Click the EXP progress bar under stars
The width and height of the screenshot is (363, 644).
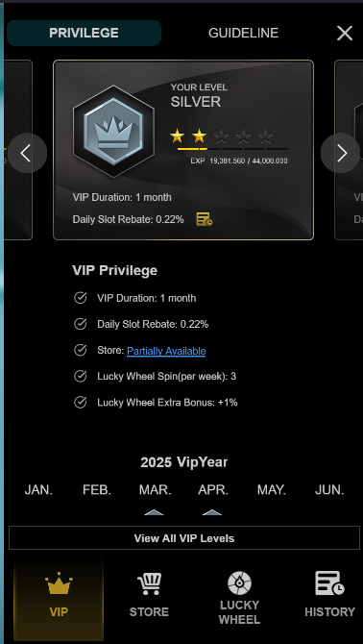232,149
